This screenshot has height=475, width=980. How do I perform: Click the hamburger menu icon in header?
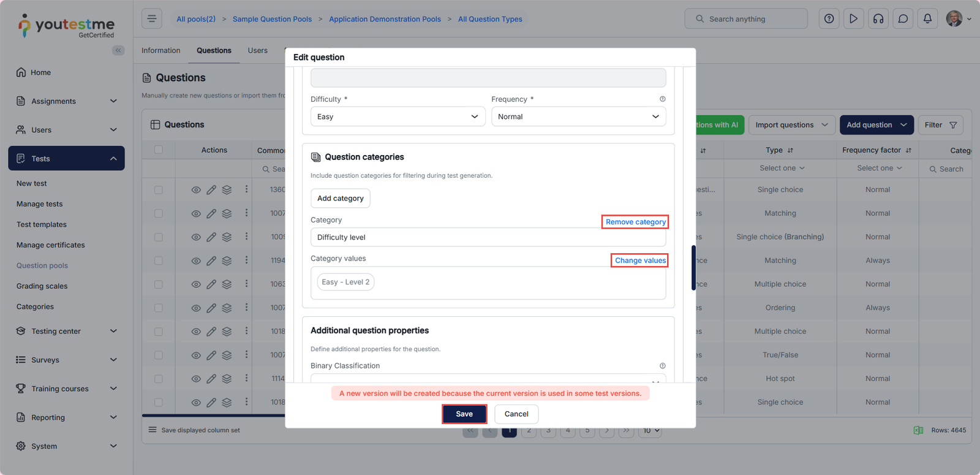pos(152,19)
